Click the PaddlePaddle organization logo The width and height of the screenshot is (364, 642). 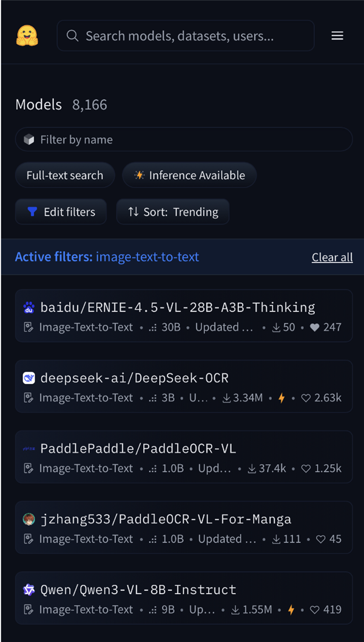29,449
